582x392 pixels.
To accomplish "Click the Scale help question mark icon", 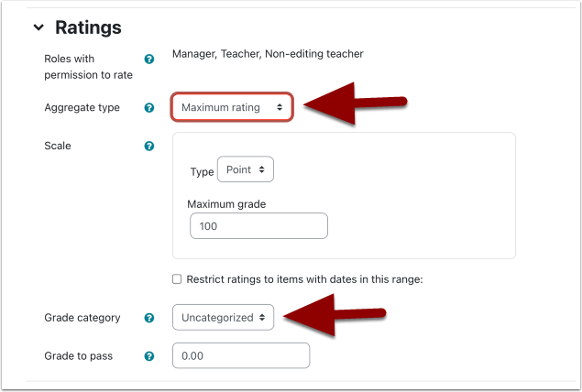I will (149, 147).
